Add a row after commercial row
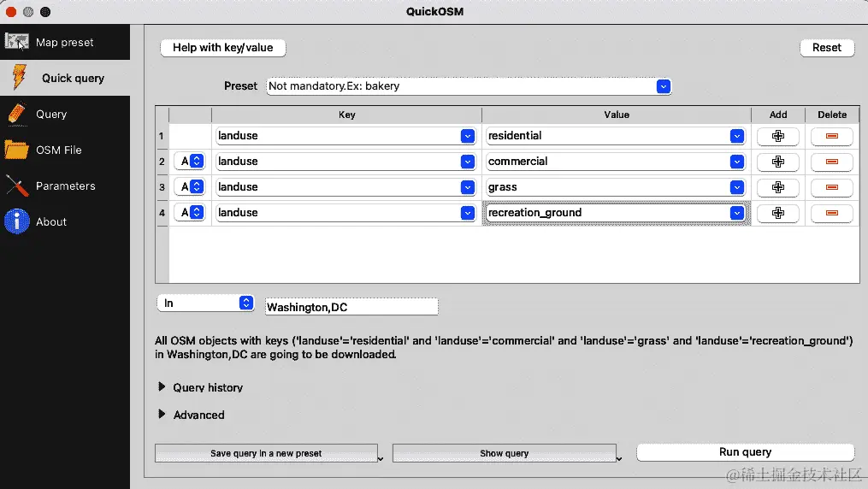Screen dimensions: 868x489 [x=777, y=162]
